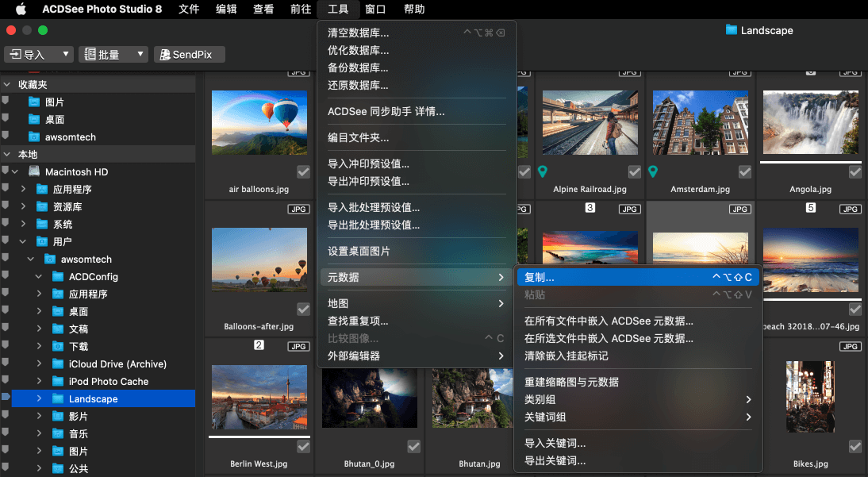Choose 复制... in the 元数据 submenu
The image size is (868, 477).
638,277
